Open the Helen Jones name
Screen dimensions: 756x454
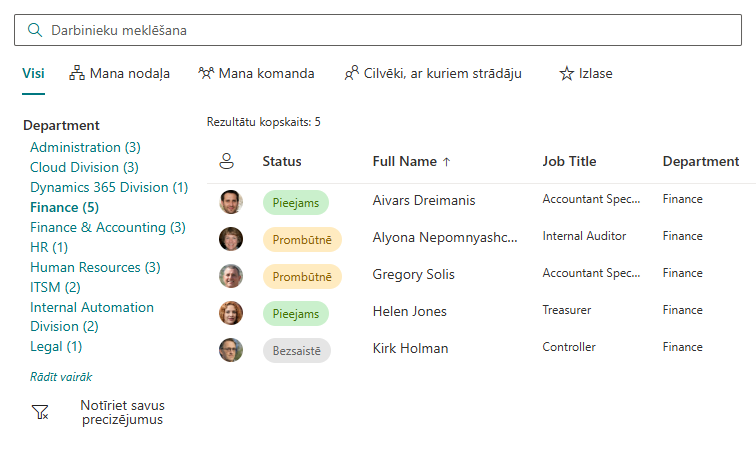(x=410, y=312)
